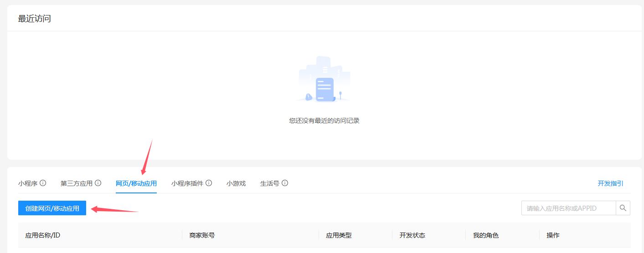
Task: Select the 网页/移动应用 tab
Action: click(136, 183)
